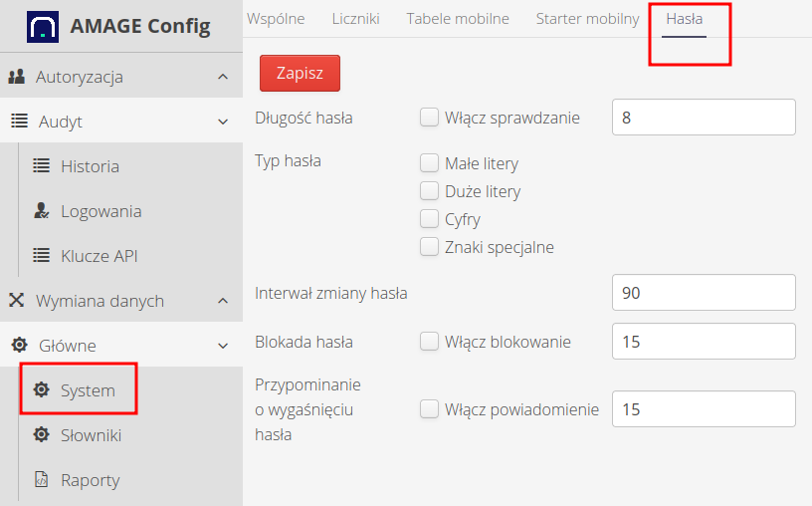Click the Wymiana danych shuffle icon
812x506 pixels.
(17, 301)
